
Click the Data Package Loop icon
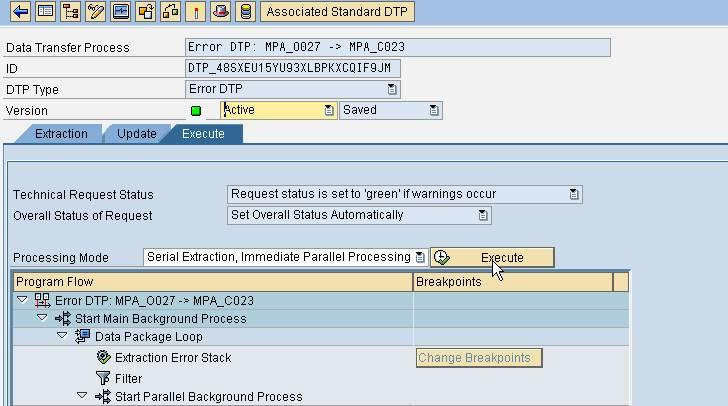coord(83,336)
